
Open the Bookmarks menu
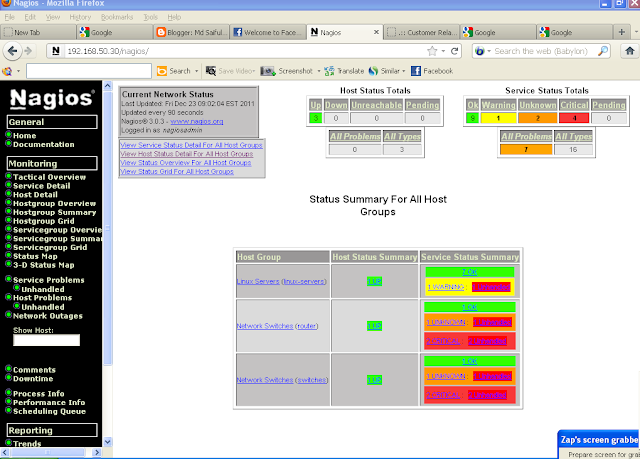click(117, 17)
